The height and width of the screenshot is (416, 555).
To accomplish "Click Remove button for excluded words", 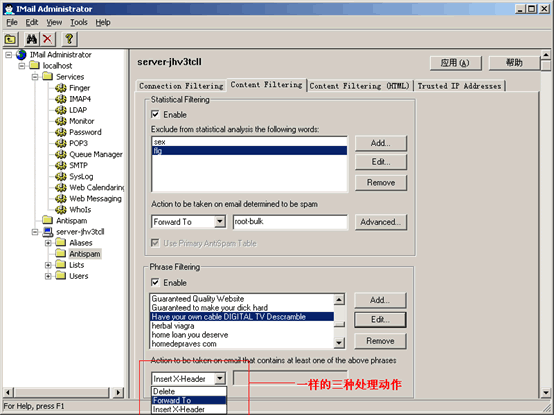I will click(381, 183).
